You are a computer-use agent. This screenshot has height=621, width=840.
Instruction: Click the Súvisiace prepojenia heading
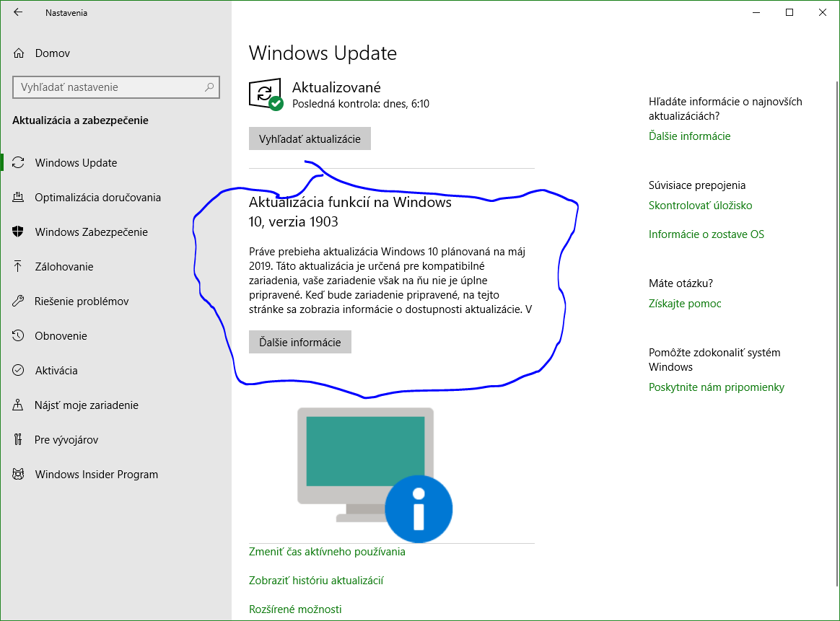697,185
